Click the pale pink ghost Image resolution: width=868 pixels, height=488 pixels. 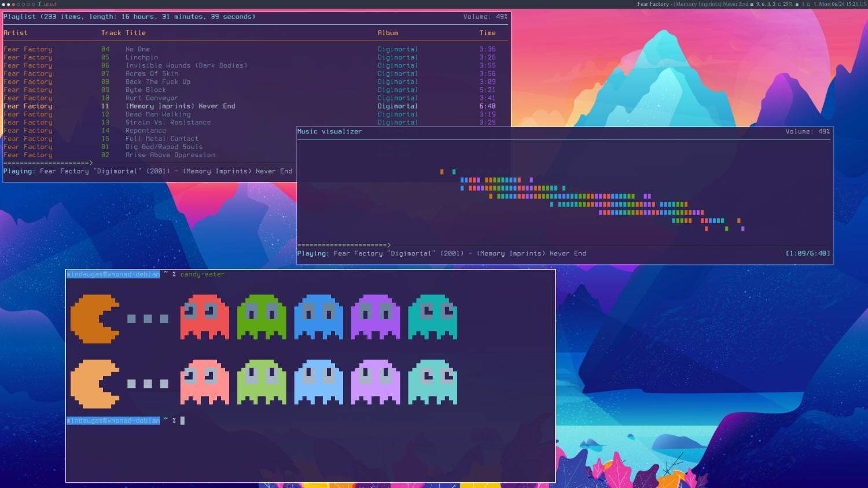[x=205, y=382]
